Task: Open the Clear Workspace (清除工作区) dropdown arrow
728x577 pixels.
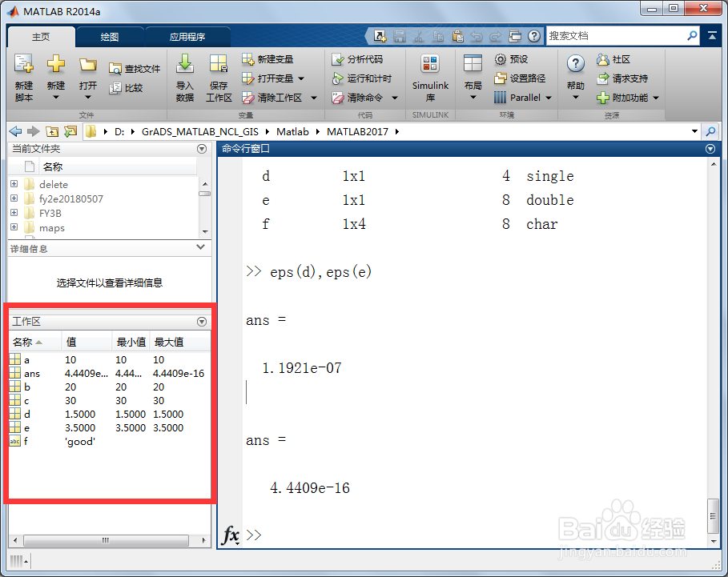Action: [314, 98]
